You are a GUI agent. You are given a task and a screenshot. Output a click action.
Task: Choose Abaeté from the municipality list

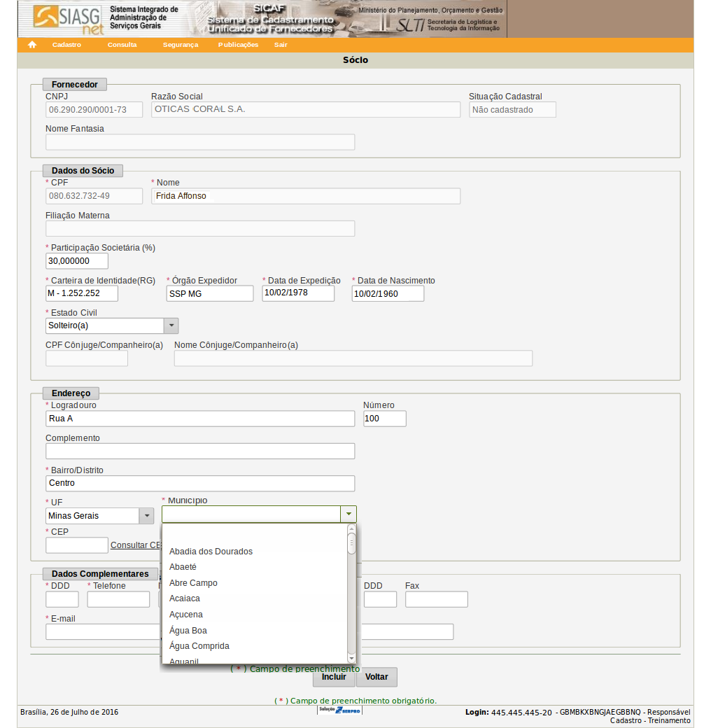(x=183, y=567)
